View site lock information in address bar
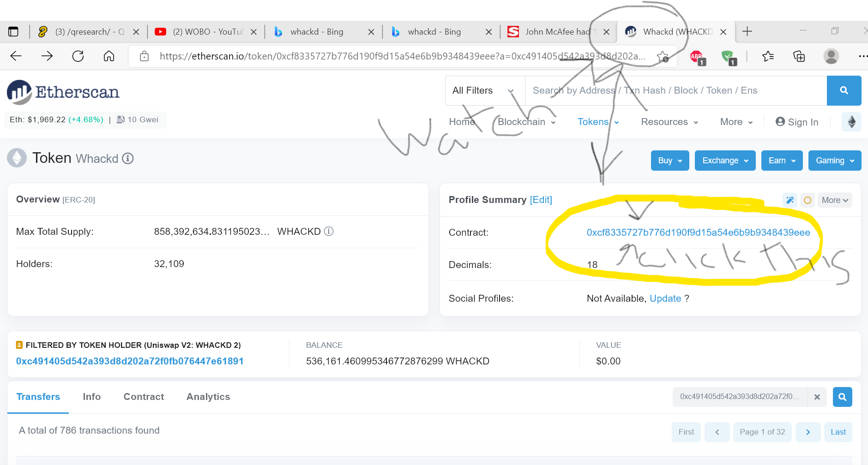868x465 pixels. 145,56
